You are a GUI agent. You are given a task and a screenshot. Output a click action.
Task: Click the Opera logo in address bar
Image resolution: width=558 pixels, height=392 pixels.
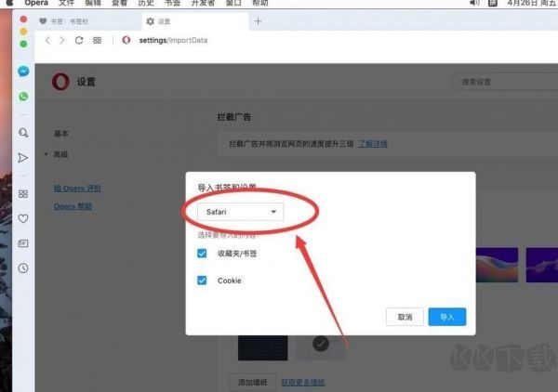pos(126,40)
